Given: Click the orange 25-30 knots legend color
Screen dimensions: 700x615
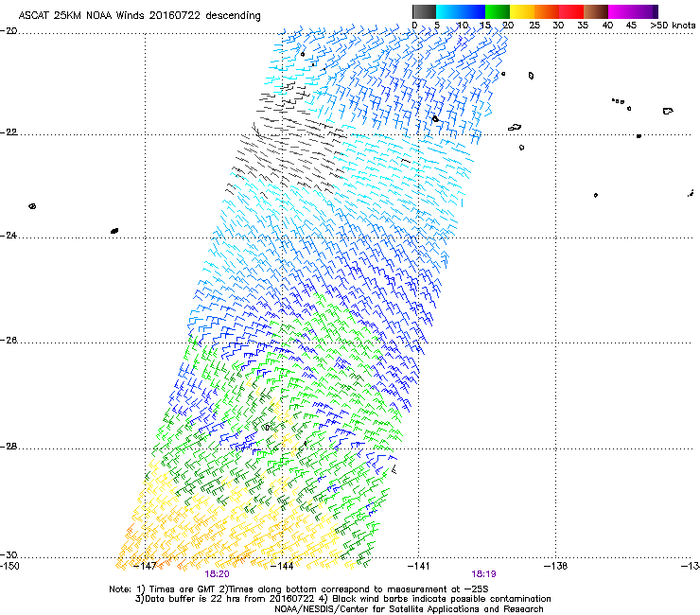Looking at the screenshot, I should [x=547, y=11].
